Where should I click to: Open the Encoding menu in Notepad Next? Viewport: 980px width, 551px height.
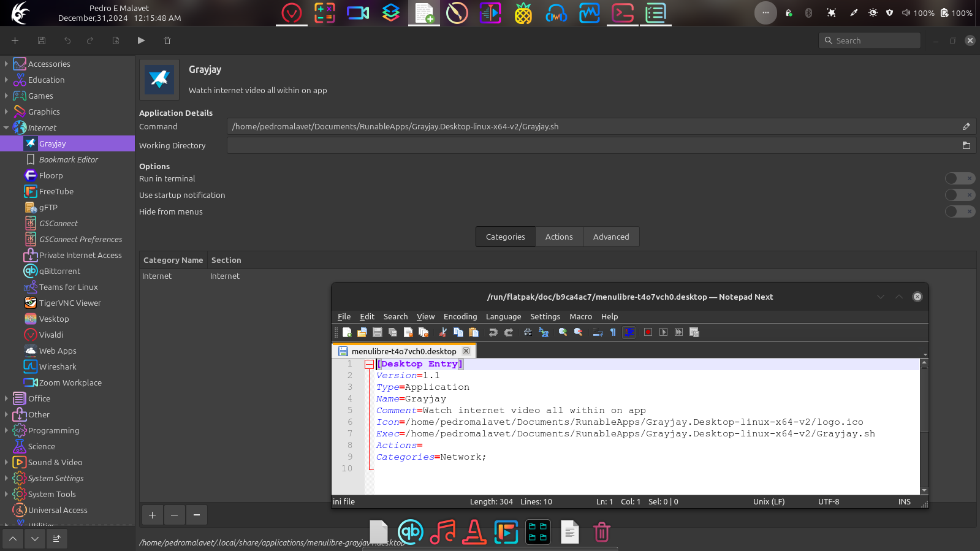460,316
